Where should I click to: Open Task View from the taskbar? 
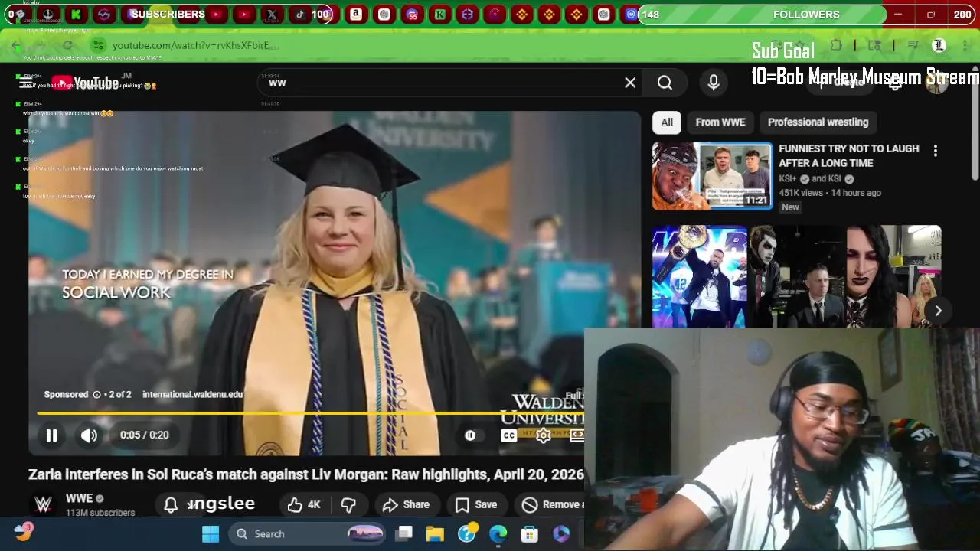404,533
